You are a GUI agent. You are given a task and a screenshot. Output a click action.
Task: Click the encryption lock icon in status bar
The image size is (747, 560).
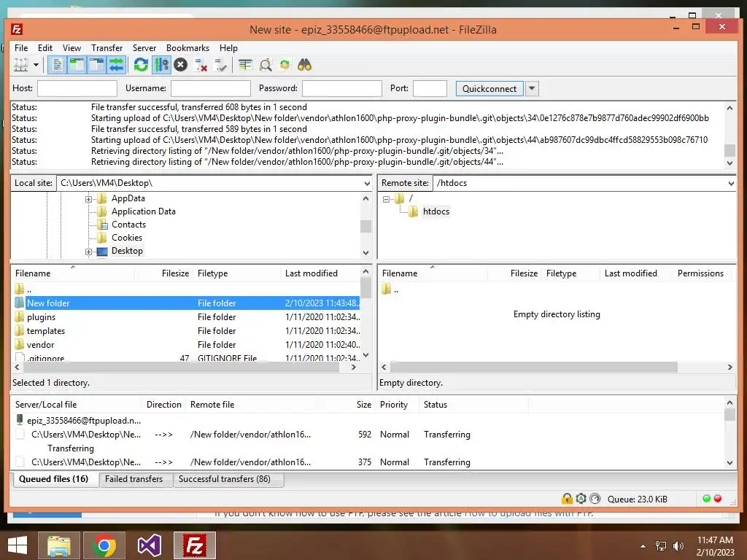point(566,499)
